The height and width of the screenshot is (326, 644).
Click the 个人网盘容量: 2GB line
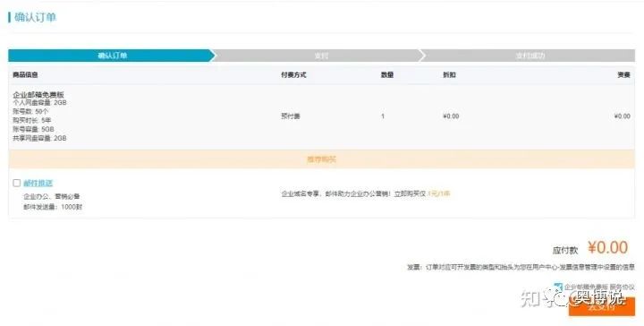tap(39, 103)
